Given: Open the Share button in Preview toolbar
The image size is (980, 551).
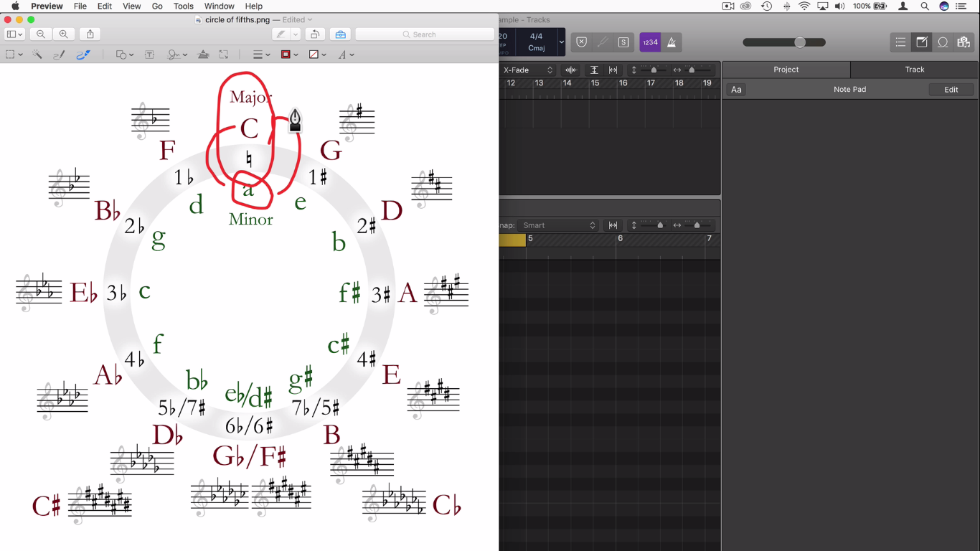Looking at the screenshot, I should point(90,34).
